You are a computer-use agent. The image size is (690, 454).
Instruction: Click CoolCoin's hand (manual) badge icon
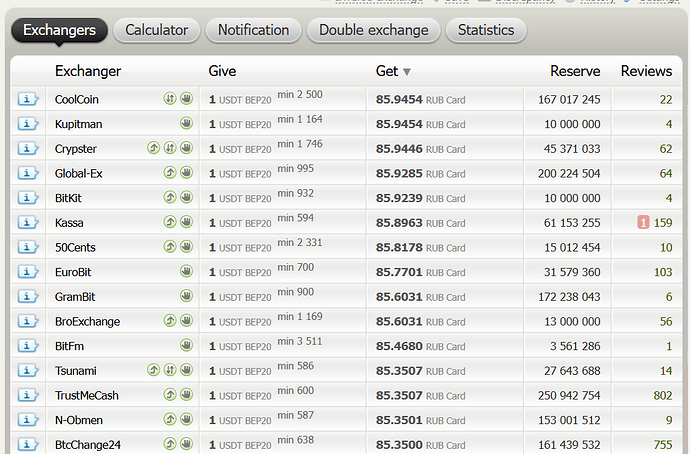[187, 99]
